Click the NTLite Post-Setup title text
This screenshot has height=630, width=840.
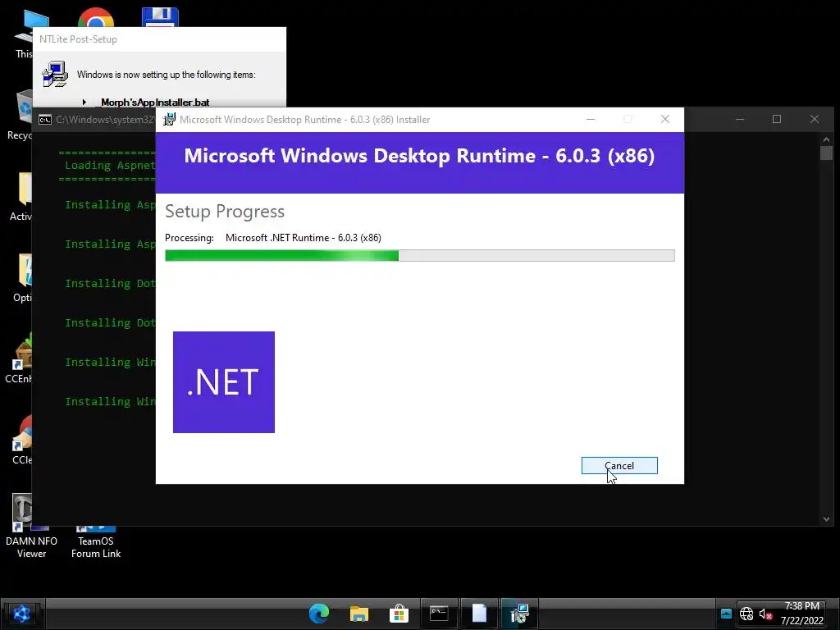point(78,39)
